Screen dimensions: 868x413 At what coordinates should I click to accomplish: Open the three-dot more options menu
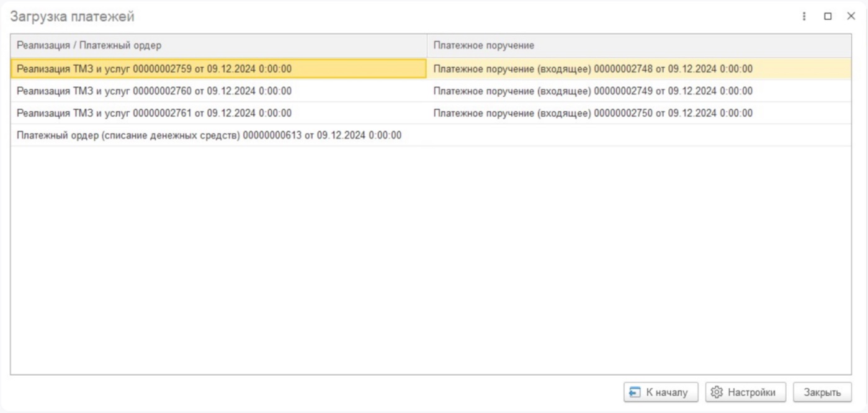804,17
